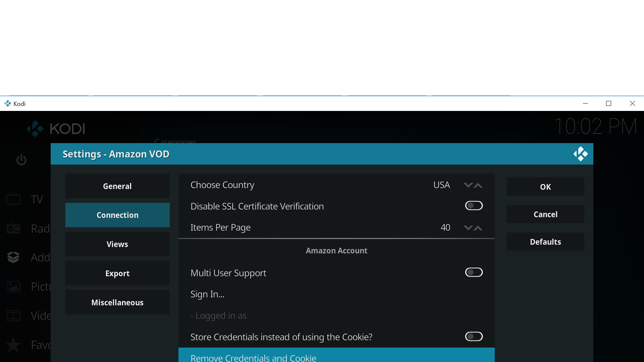Increase Items Per Page value
The image size is (644, 362).
[x=478, y=228]
